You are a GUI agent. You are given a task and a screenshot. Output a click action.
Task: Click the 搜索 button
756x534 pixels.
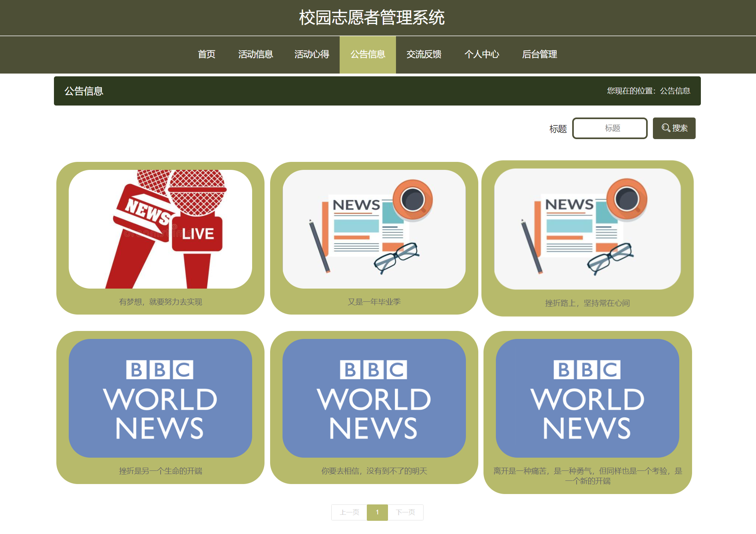pos(674,128)
